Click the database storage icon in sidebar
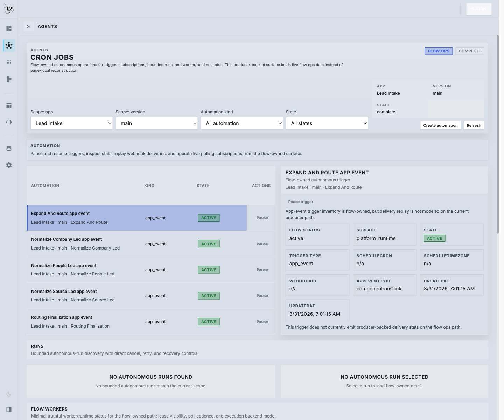This screenshot has width=504, height=420. [9, 148]
